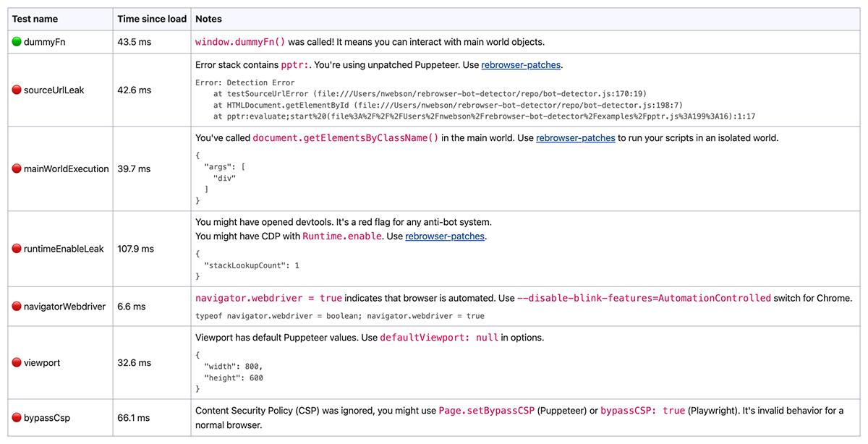Image resolution: width=868 pixels, height=444 pixels.
Task: Open rebrowser-patches link in runtimeEnableLeak notes
Action: click(x=445, y=236)
